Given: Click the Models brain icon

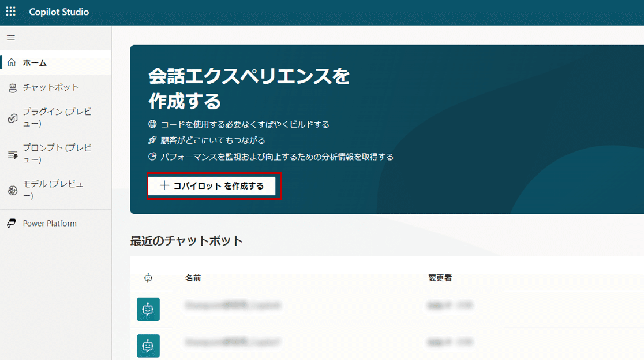Looking at the screenshot, I should point(12,191).
